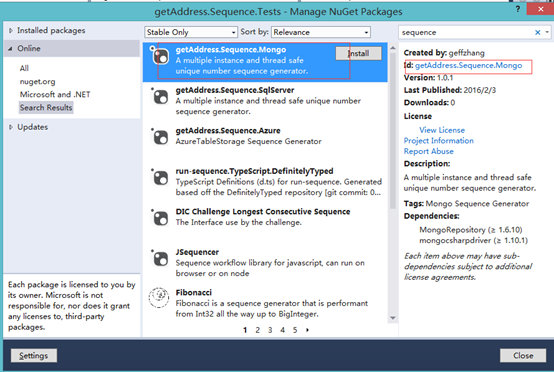Screen dimensions: 554x372
Task: Go to results page 2
Action: [x=258, y=330]
